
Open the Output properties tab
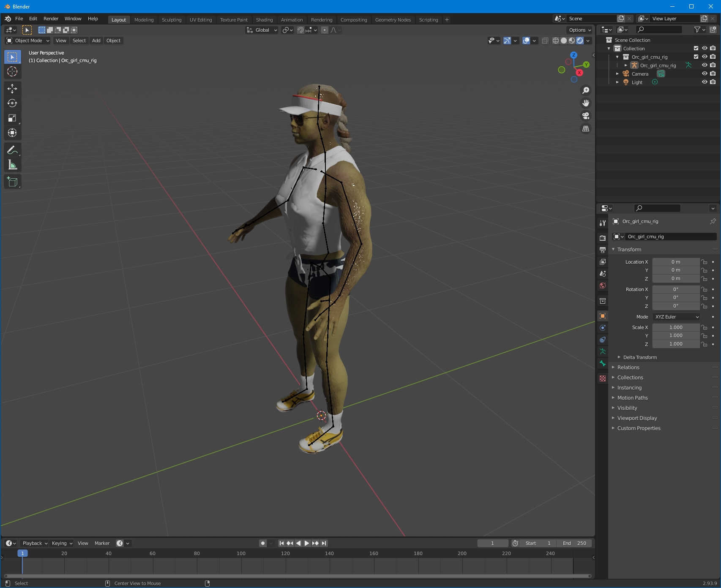click(x=603, y=250)
